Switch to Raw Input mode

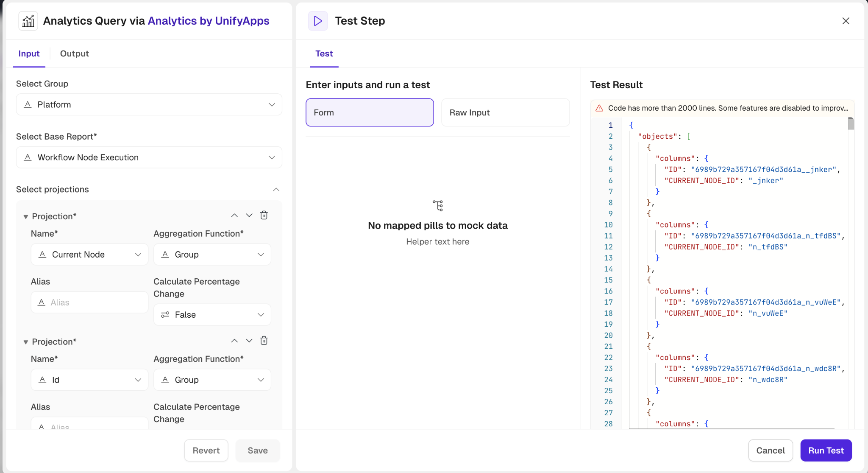tap(505, 112)
